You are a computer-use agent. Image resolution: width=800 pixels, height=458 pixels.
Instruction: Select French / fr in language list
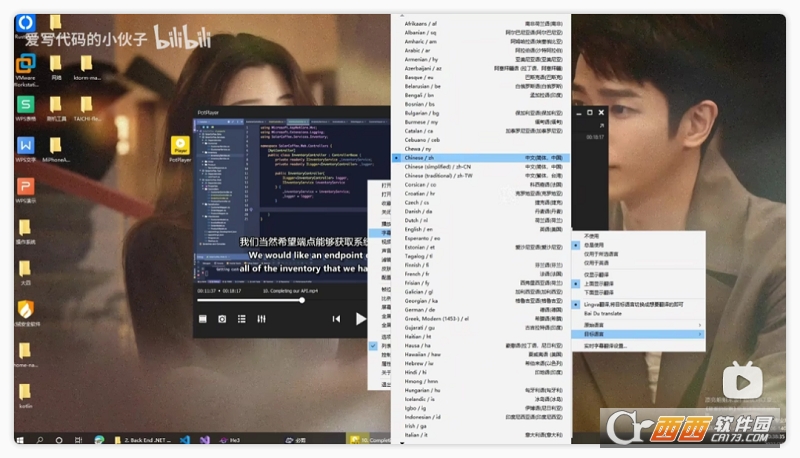481,274
